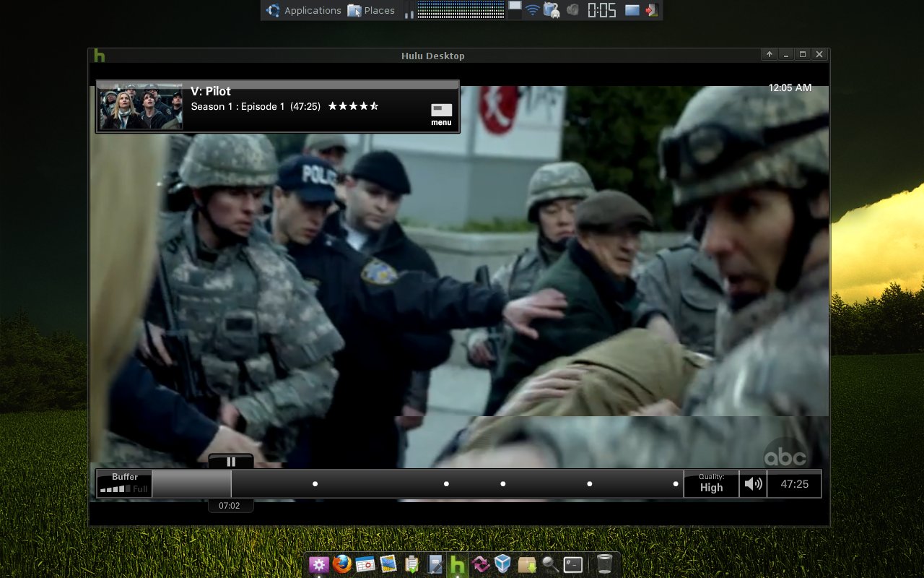Mute audio with the speaker icon
This screenshot has width=924, height=578.
pyautogui.click(x=753, y=484)
